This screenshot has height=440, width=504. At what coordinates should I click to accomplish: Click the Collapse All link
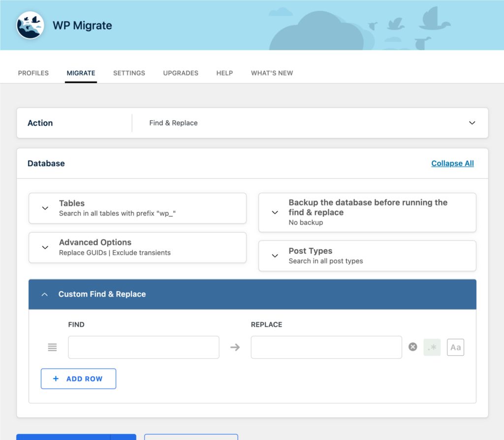pyautogui.click(x=453, y=164)
